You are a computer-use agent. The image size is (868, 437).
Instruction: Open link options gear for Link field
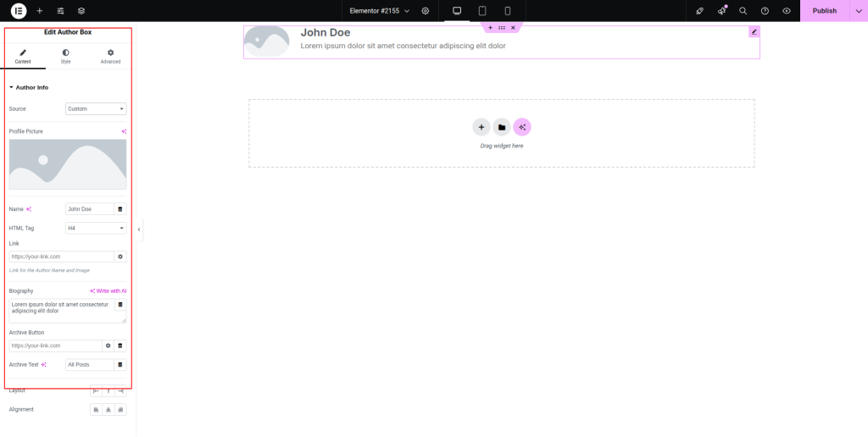coord(120,257)
